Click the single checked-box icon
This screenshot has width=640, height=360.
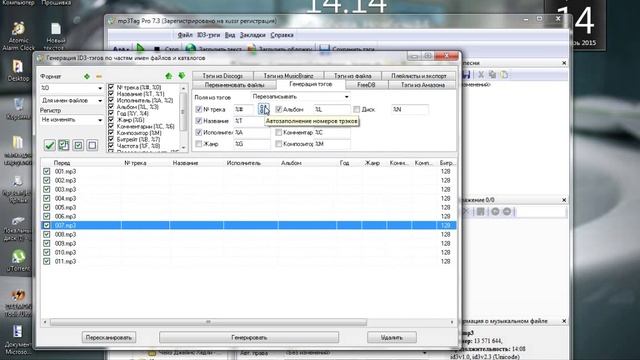(x=78, y=145)
